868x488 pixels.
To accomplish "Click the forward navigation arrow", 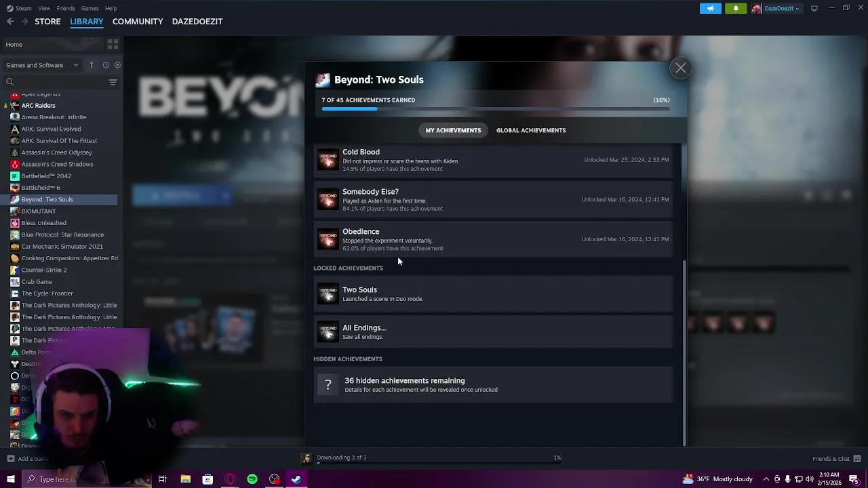I will (24, 22).
